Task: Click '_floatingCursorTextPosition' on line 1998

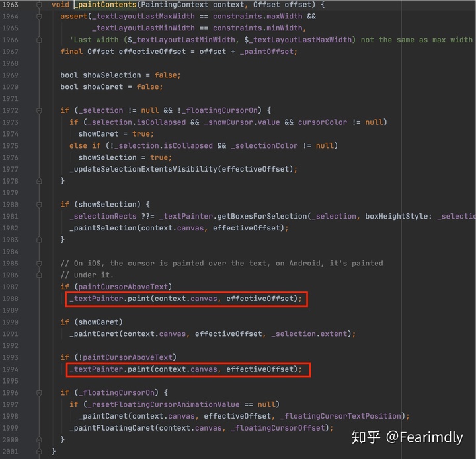Action: pos(340,417)
